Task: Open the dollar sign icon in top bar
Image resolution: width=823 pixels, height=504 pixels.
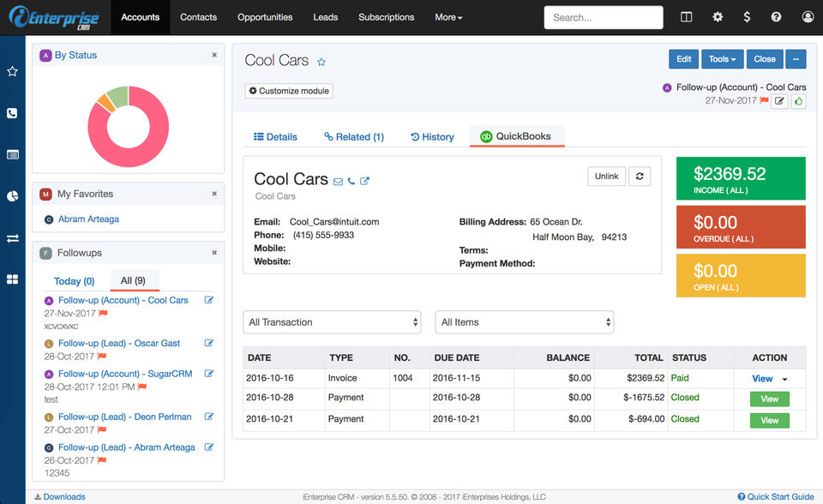Action: [748, 17]
